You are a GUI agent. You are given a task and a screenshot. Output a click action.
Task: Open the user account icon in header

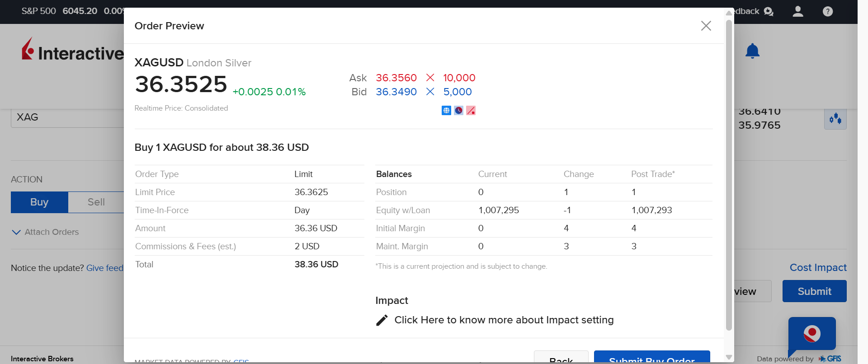click(798, 11)
